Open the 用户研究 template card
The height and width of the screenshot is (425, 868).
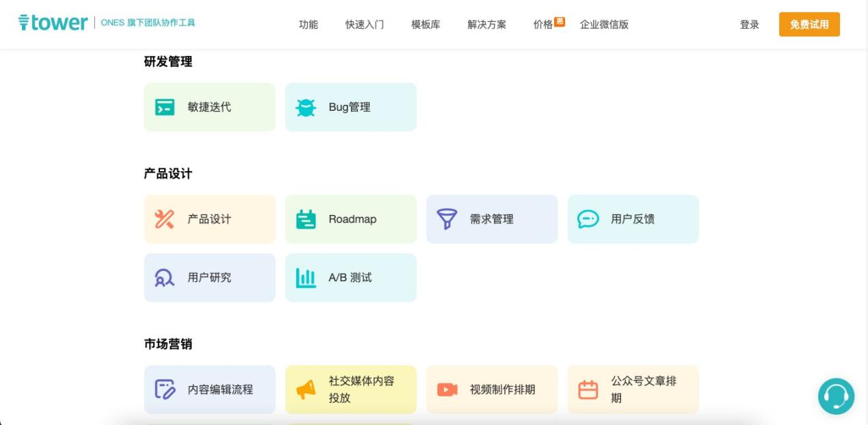210,278
